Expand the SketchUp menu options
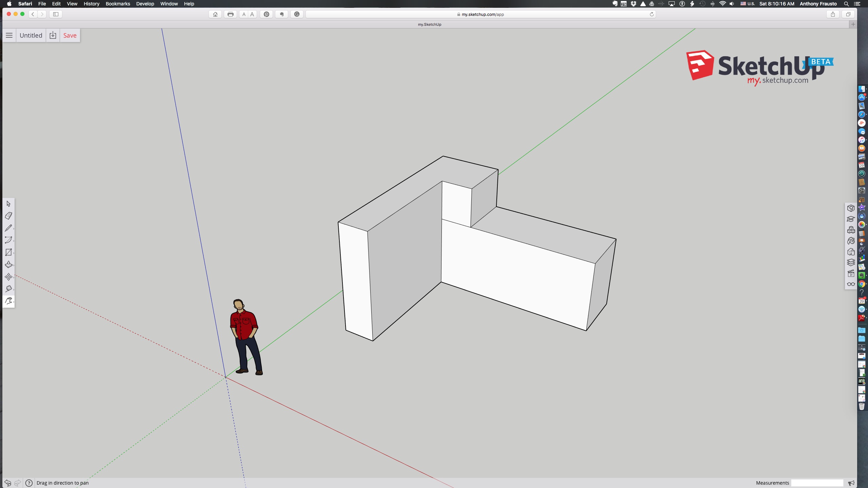Screen dimensions: 868x488 click(x=9, y=35)
